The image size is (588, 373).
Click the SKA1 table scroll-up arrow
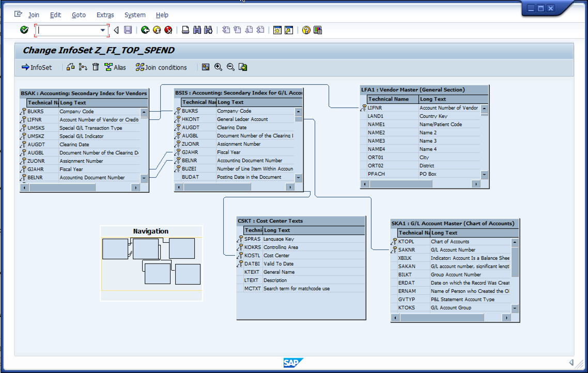515,242
